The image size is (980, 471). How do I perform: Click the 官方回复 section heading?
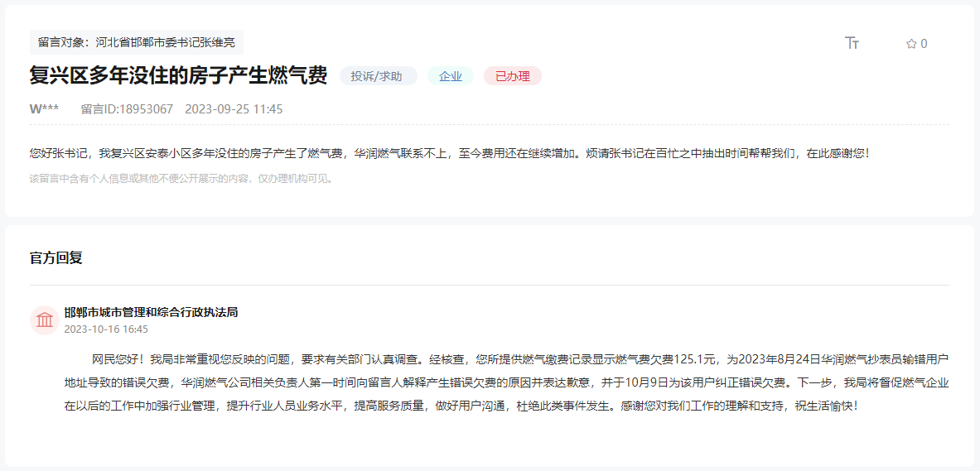coord(56,258)
